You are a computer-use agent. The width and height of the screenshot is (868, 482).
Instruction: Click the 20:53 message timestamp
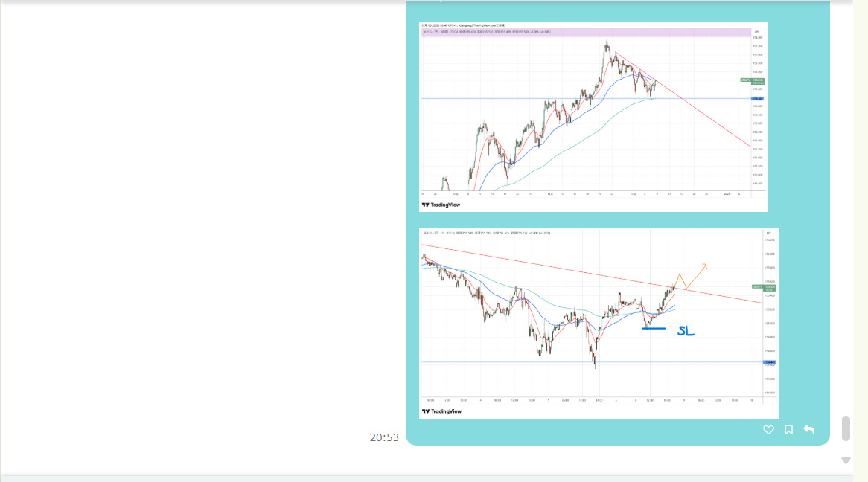click(384, 437)
